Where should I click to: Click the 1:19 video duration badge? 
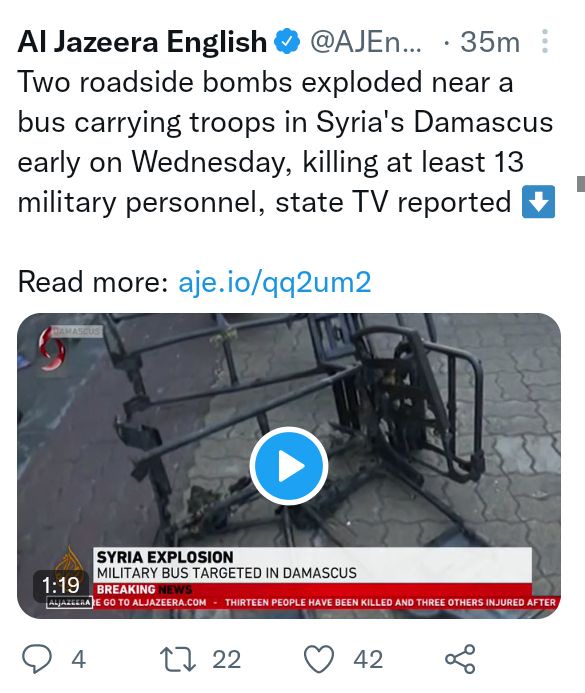pyautogui.click(x=61, y=585)
